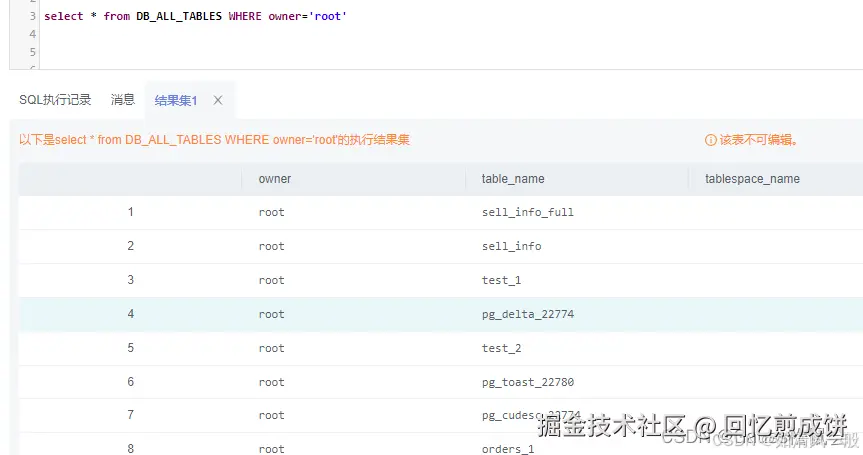Click the root owner cell in row 4
This screenshot has width=863, height=455.
271,315
